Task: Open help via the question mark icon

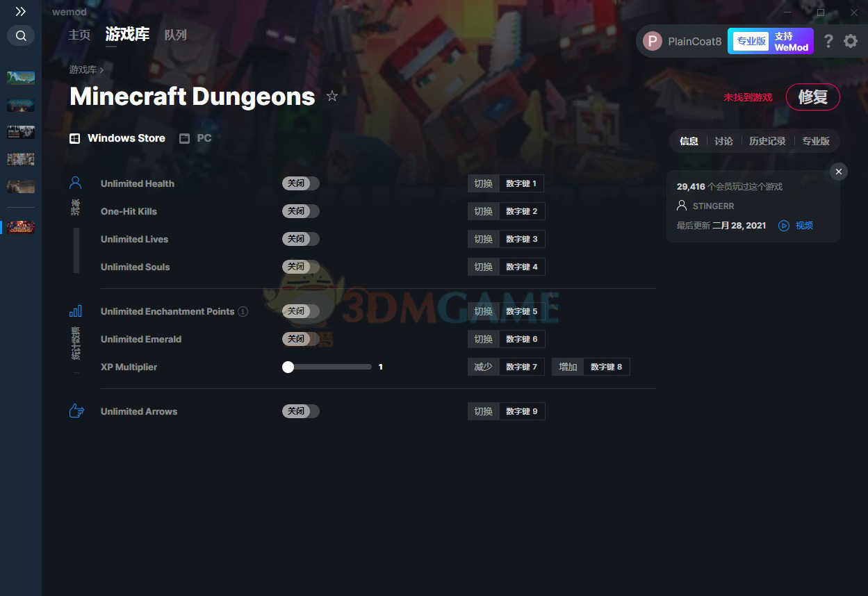Action: pyautogui.click(x=828, y=41)
